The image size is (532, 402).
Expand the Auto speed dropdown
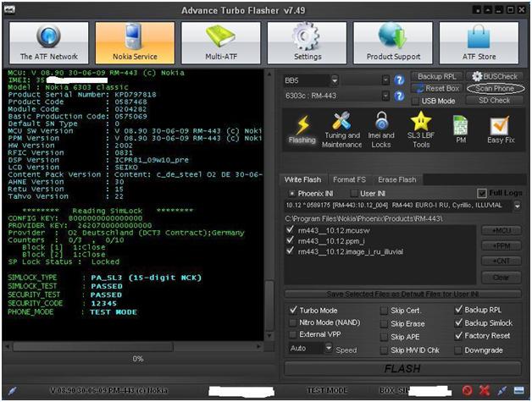point(329,348)
